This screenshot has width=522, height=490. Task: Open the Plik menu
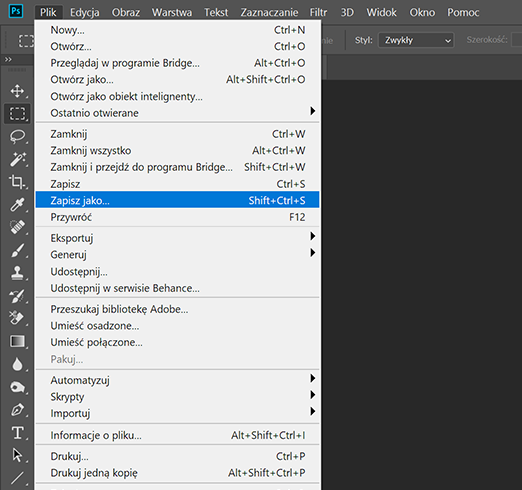click(48, 12)
